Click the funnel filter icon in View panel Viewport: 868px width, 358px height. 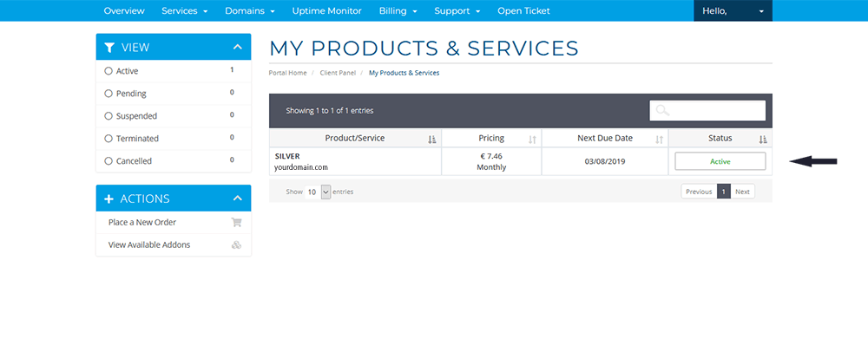[109, 48]
